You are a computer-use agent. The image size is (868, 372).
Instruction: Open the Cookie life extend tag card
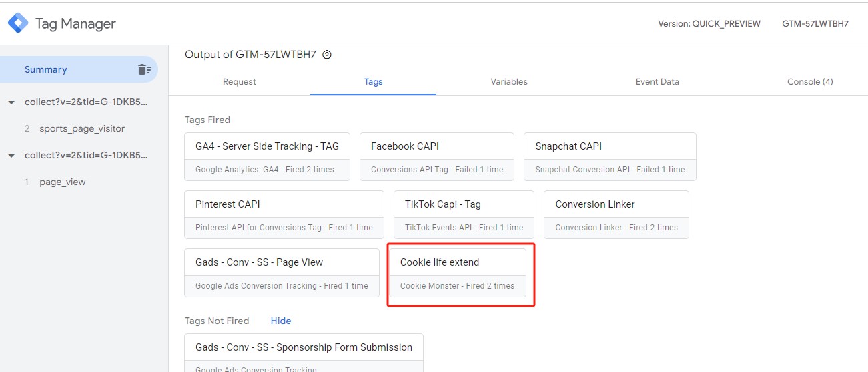tap(458, 272)
